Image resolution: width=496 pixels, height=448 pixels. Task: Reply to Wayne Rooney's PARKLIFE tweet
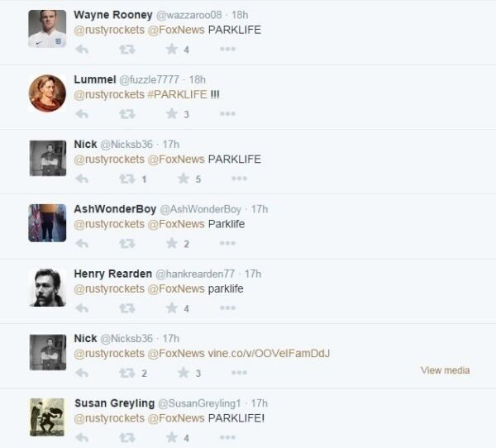click(82, 50)
